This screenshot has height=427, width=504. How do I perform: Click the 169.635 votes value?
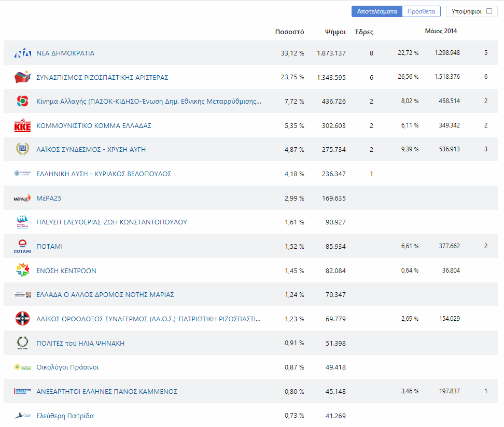tap(334, 198)
